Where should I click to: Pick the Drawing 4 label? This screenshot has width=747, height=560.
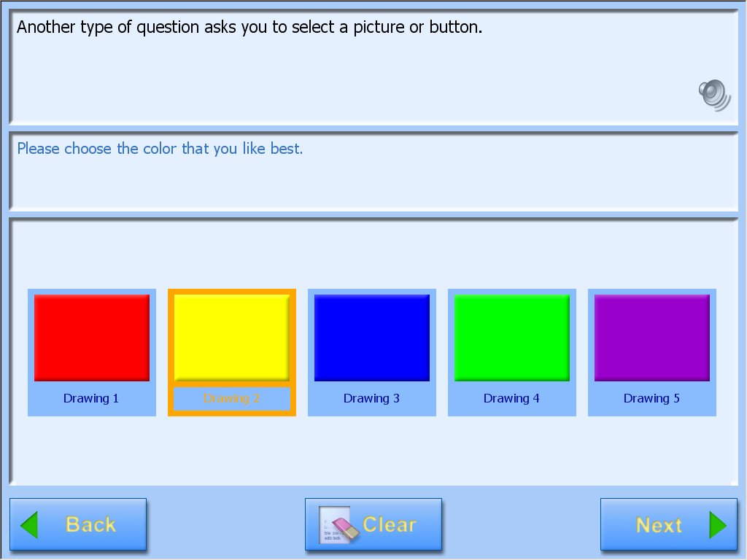point(511,398)
